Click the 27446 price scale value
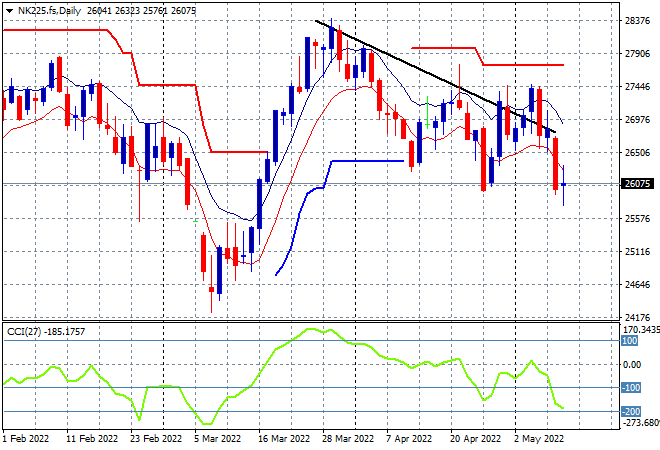Screen dimensions: 660x450 click(x=637, y=86)
